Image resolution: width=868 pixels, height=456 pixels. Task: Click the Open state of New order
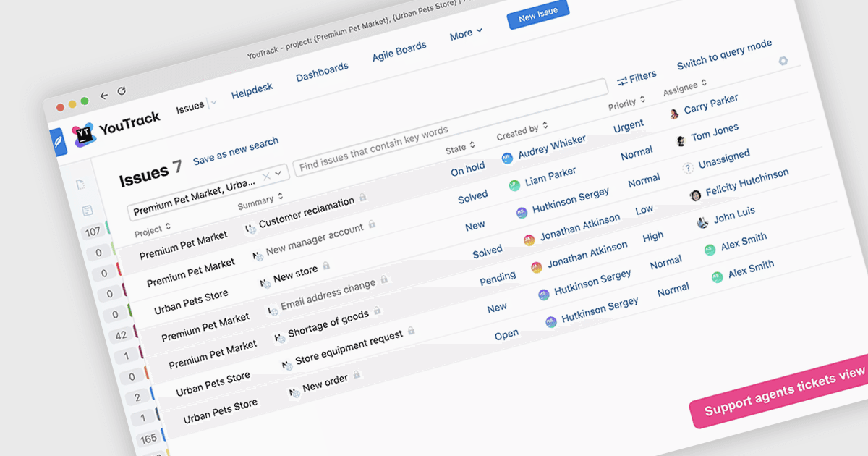pyautogui.click(x=506, y=334)
